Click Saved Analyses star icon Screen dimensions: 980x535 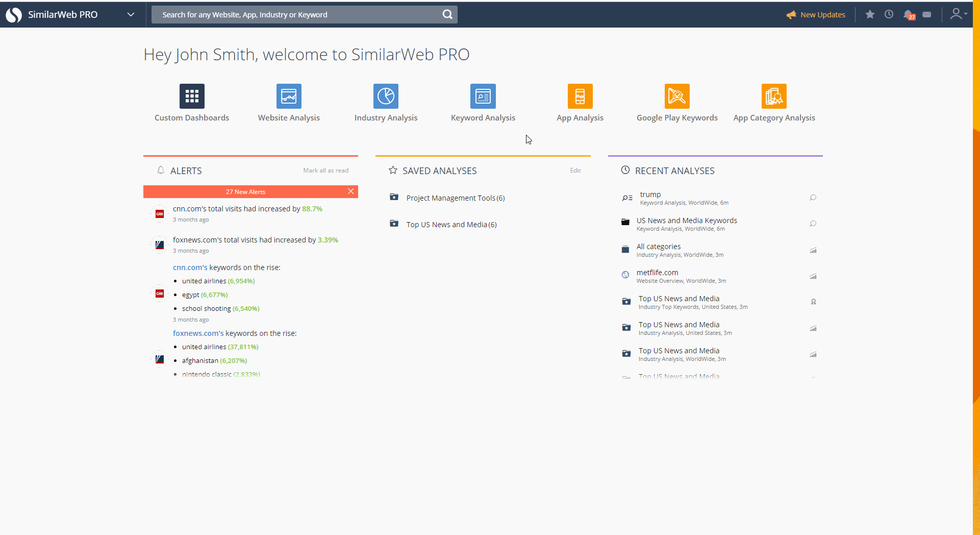point(393,170)
